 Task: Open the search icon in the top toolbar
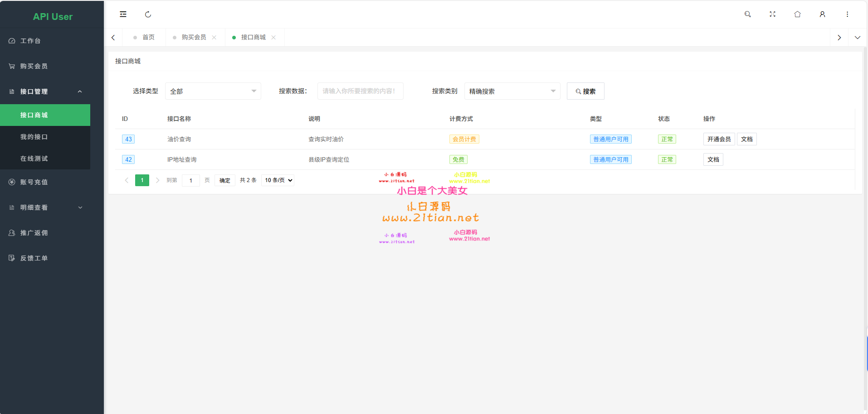747,14
